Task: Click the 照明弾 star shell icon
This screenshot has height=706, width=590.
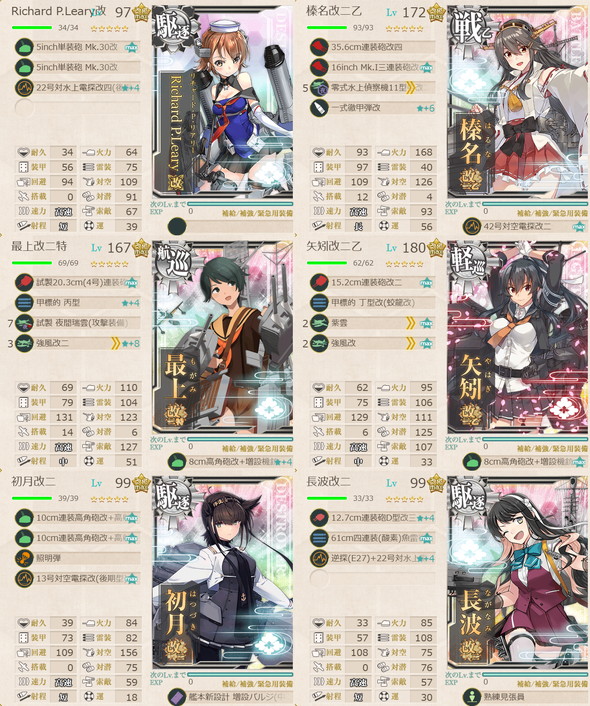Action: [24, 558]
